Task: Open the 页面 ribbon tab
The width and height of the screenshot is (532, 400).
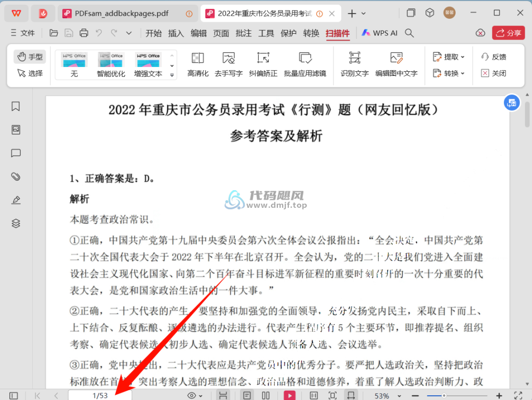Action: [221, 33]
